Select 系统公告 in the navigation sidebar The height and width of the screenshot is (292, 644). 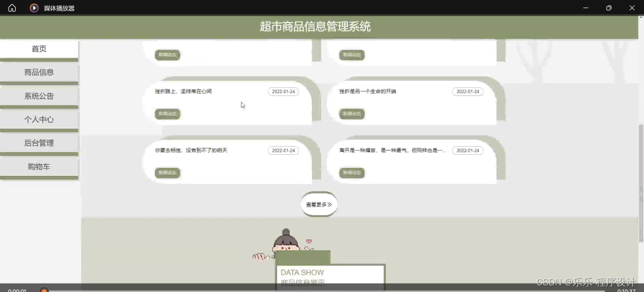point(39,95)
